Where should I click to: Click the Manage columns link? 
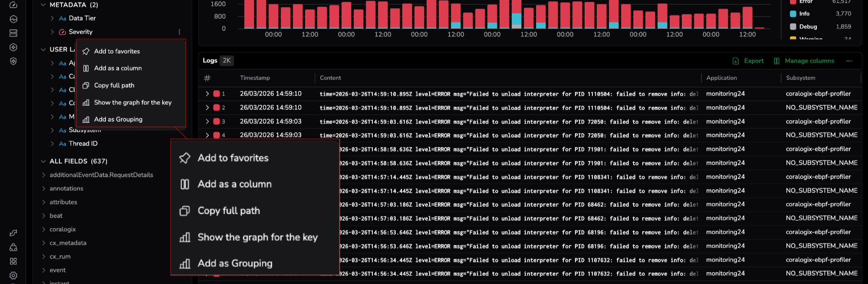pos(809,61)
